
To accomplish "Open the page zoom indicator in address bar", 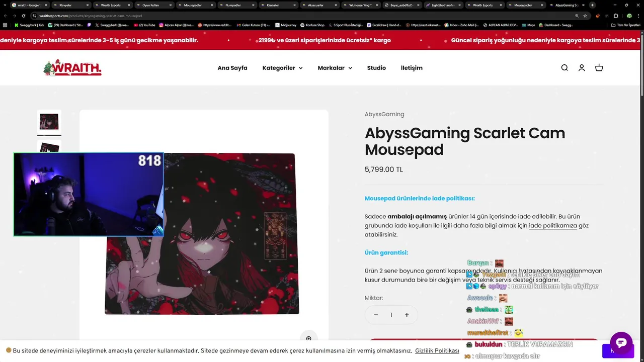I will [577, 16].
